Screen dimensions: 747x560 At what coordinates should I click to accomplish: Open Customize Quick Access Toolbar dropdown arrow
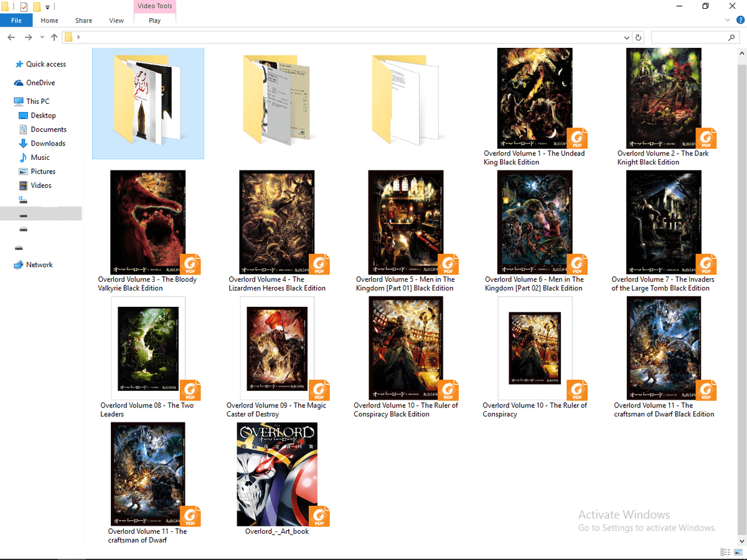[47, 7]
